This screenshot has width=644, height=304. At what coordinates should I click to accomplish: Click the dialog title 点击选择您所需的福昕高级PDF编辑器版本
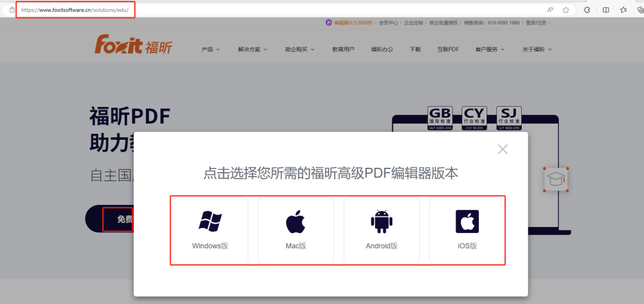(x=330, y=174)
